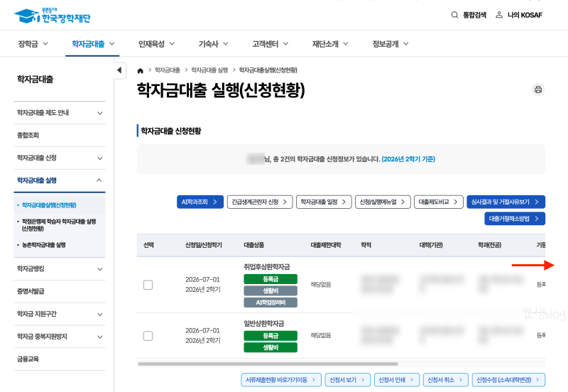Check the 취업후상환학자금 row checkbox
568x392 pixels.
(148, 285)
